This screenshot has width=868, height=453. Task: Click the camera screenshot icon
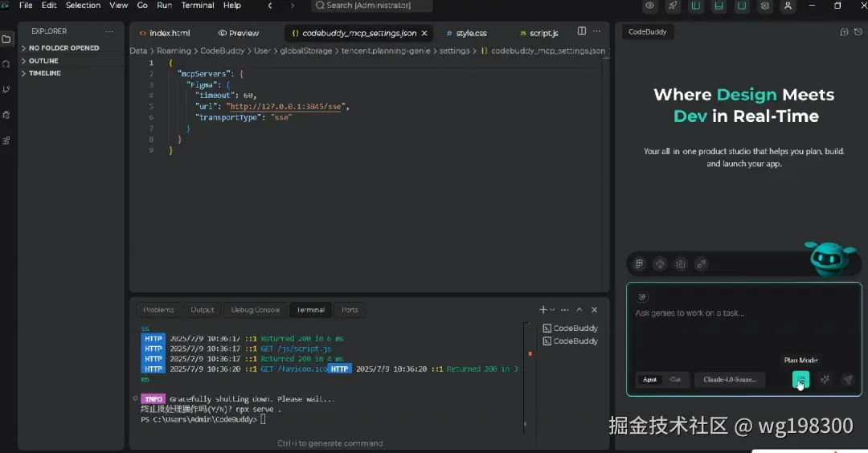pos(681,263)
